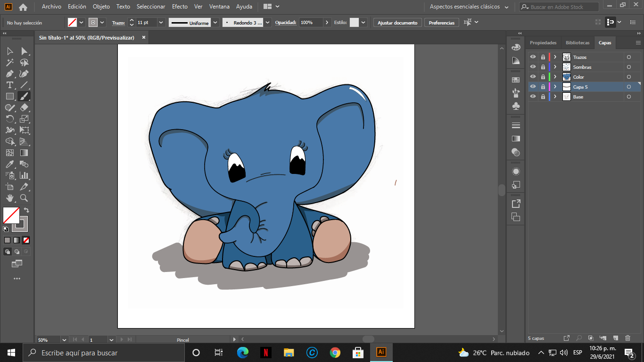Screen dimensions: 644x362
Task: Switch to the Propiedades tab
Action: 543,42
